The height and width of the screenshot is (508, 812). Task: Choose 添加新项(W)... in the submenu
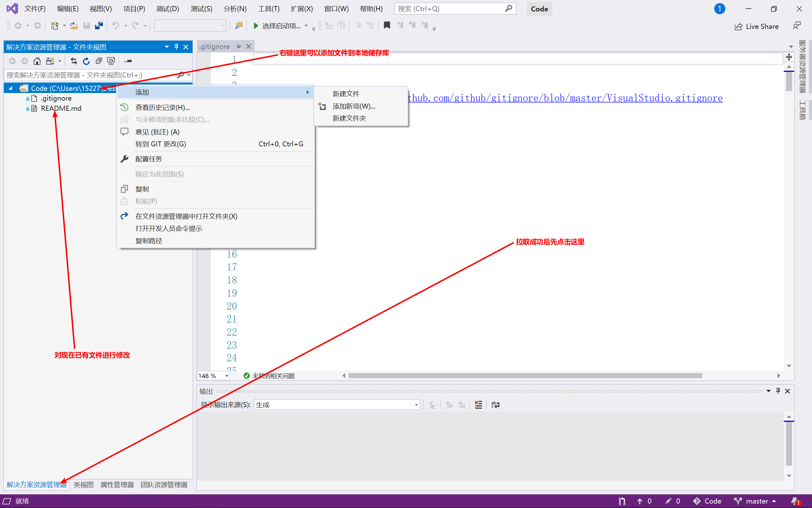(361, 106)
